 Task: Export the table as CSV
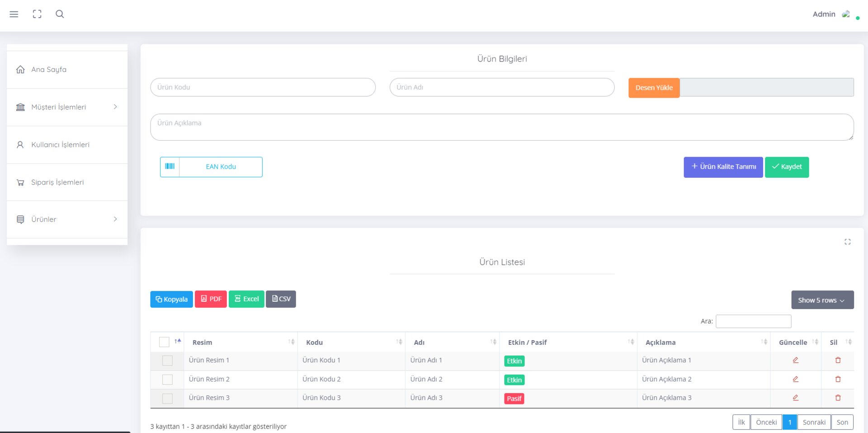281,299
